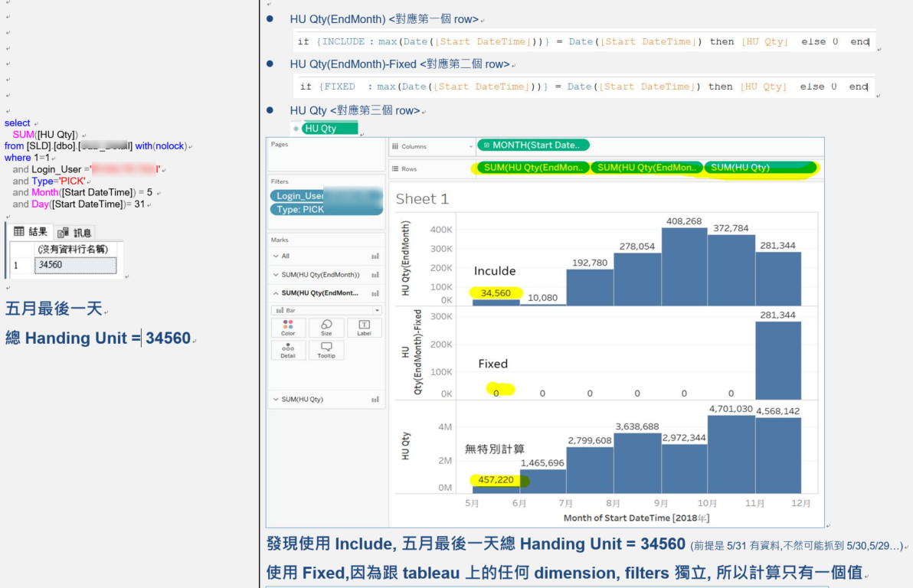This screenshot has height=588, width=913.
Task: Select the first SUM(HU Qty(EndMon.. row pill
Action: (533, 168)
